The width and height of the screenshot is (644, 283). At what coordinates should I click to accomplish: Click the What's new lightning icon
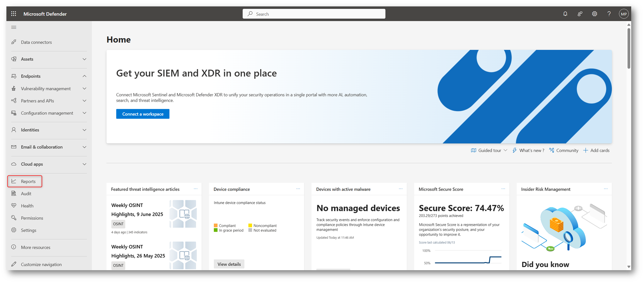pyautogui.click(x=515, y=150)
